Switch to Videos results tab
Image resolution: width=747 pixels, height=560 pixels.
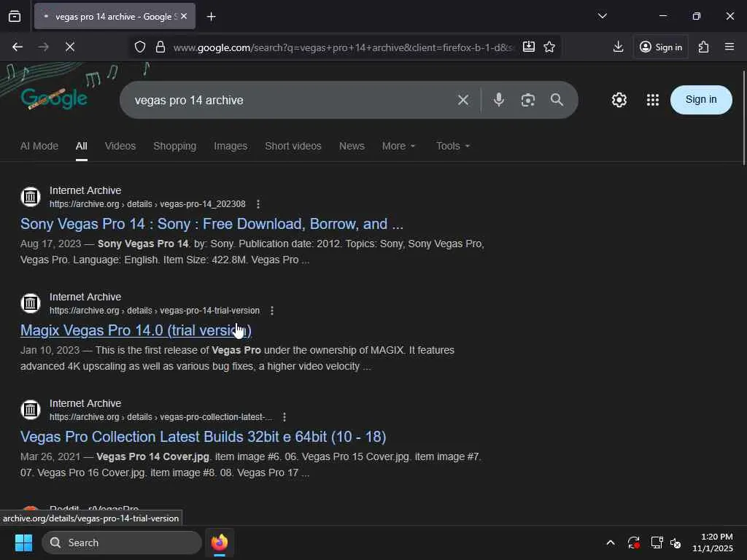tap(120, 146)
